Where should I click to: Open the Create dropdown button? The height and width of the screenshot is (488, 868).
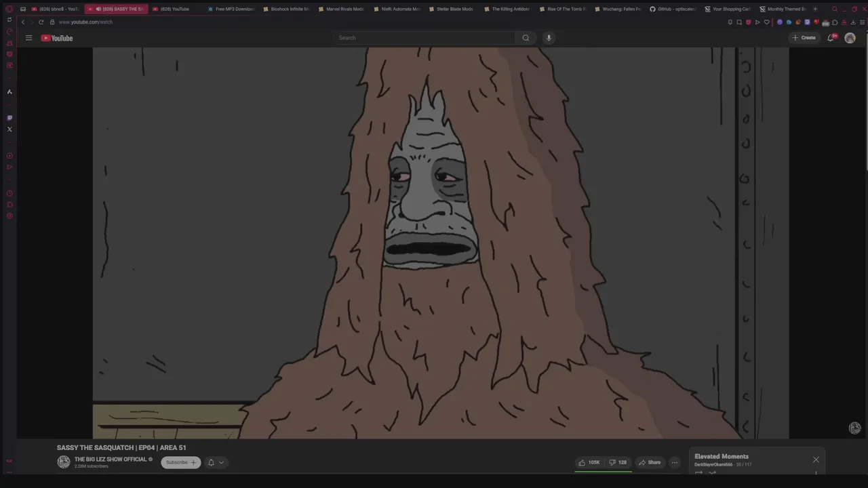tap(804, 38)
